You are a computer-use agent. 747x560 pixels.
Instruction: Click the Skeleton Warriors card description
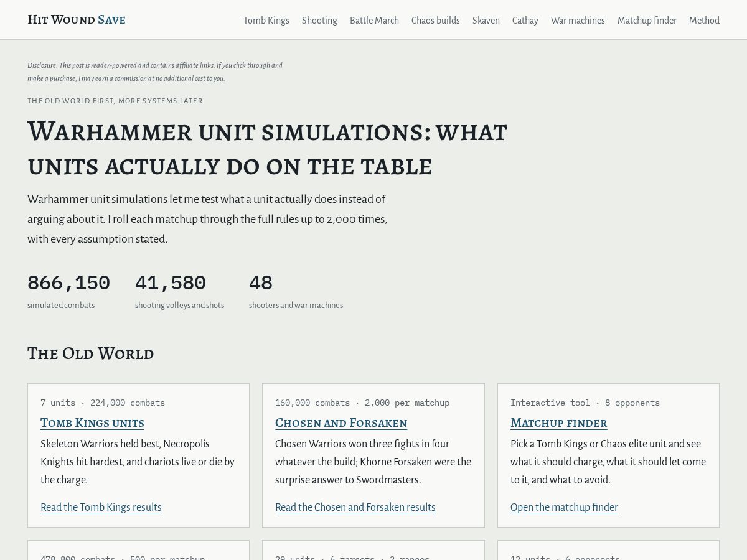[138, 462]
